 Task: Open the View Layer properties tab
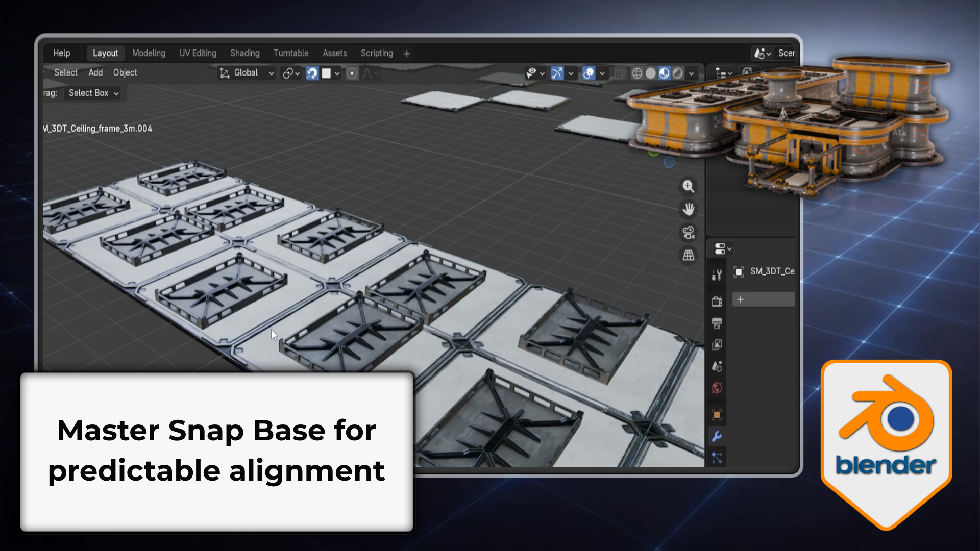[x=717, y=345]
